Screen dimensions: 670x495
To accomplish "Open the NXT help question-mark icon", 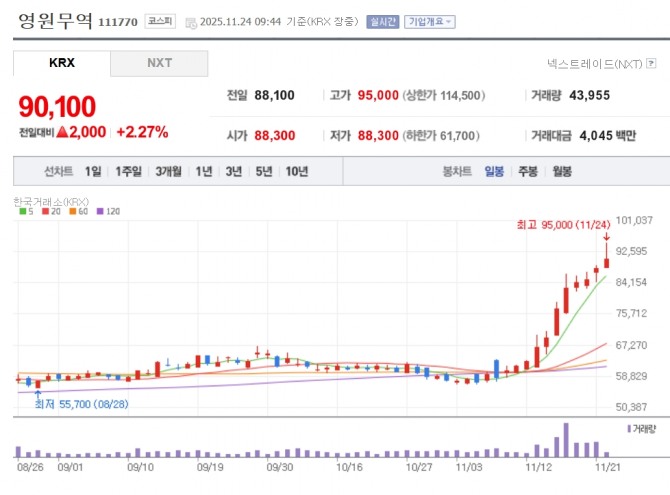I will coord(651,63).
